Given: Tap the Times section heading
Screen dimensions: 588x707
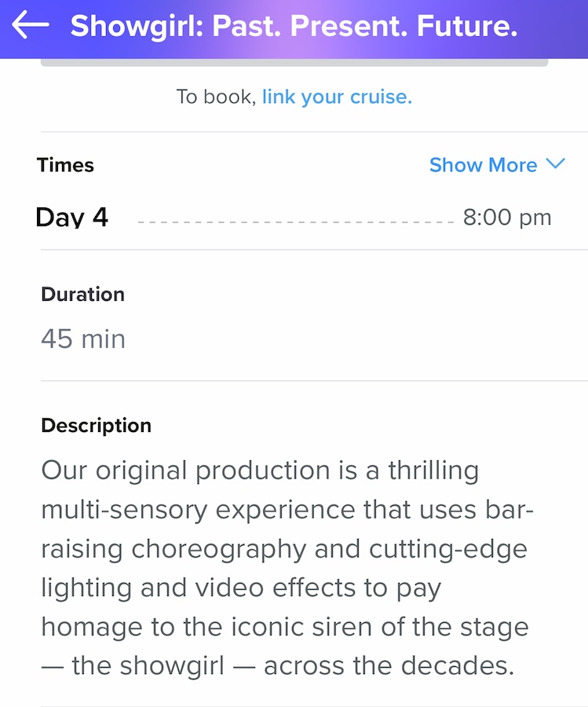Looking at the screenshot, I should [65, 165].
